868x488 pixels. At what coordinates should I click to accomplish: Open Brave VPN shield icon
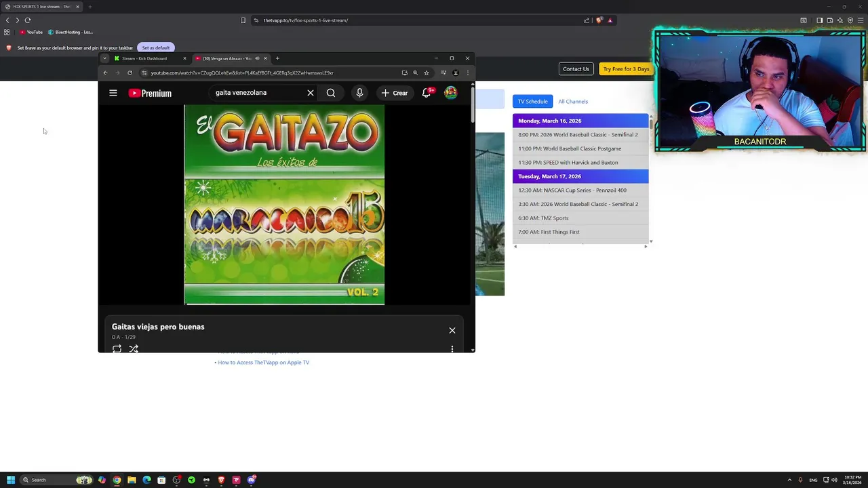850,20
